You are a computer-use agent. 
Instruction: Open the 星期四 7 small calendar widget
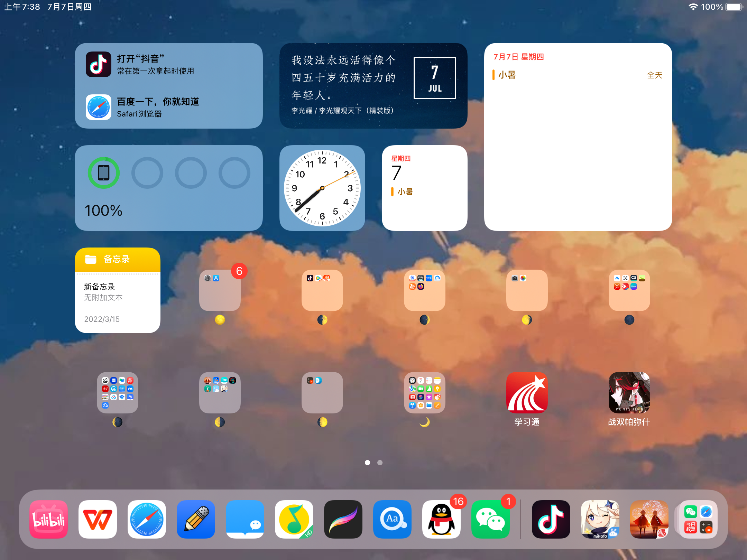pyautogui.click(x=425, y=188)
